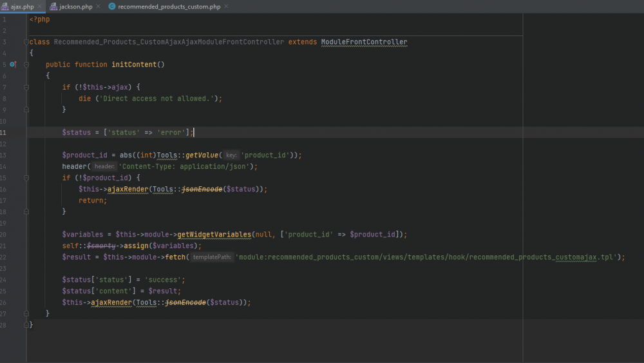Screen dimensions: 644x363
Task: Click the <?php opening tag
Action: tap(39, 19)
